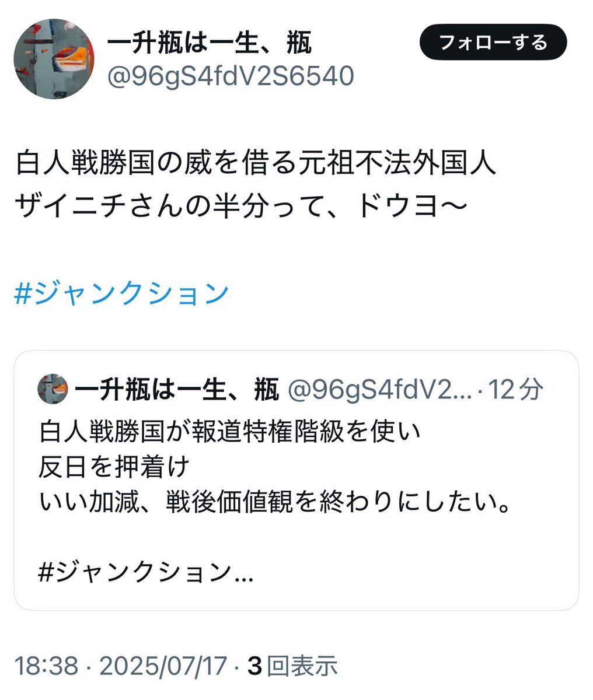Open display name 一升瓶は一生、瓶 in the header
The image size is (593, 700).
[209, 43]
